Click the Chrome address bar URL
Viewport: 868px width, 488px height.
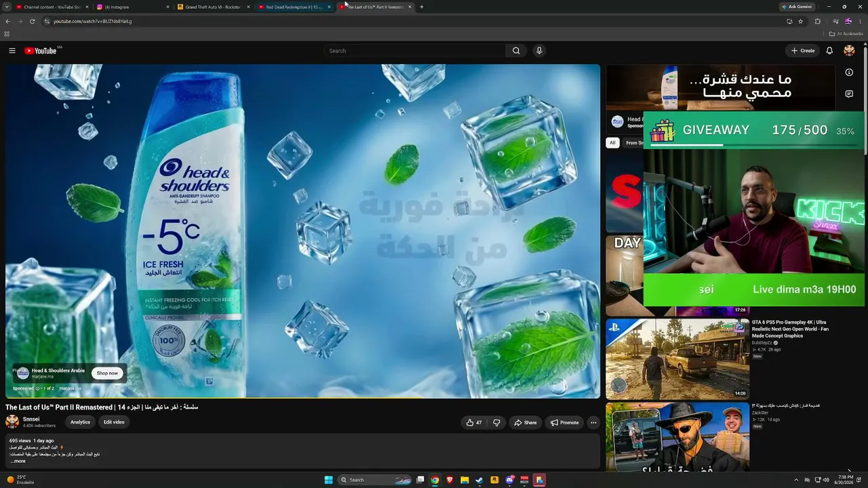click(93, 21)
